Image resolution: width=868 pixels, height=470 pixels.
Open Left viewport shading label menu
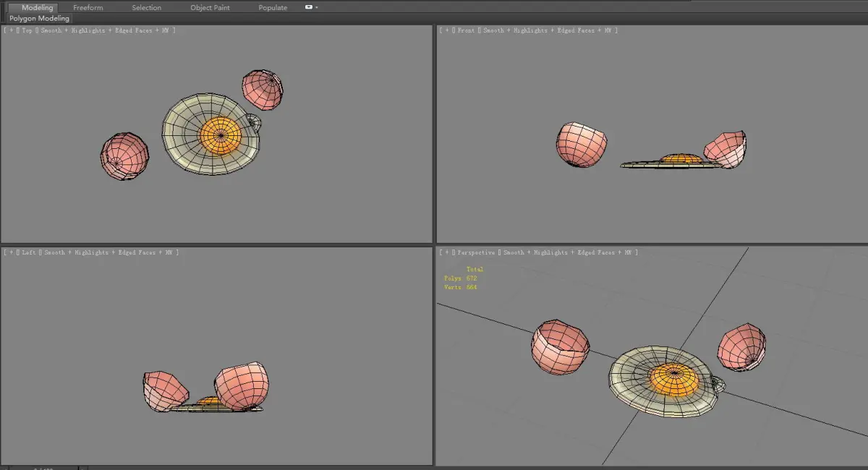109,252
